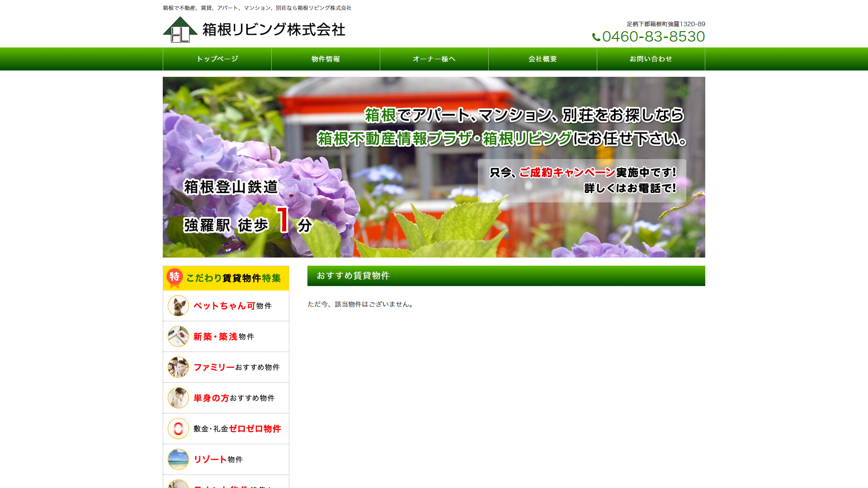
Task: Open the トップページ menu item
Action: [x=217, y=59]
